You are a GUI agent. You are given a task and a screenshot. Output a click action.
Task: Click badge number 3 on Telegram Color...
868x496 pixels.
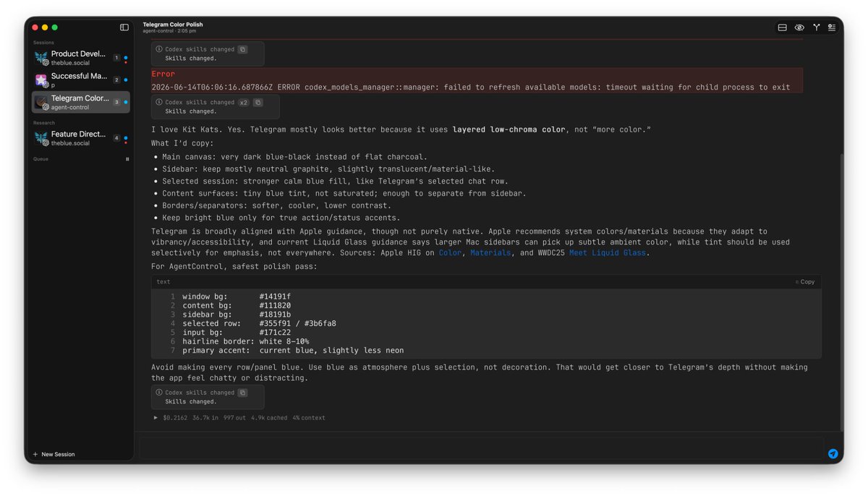pos(116,102)
